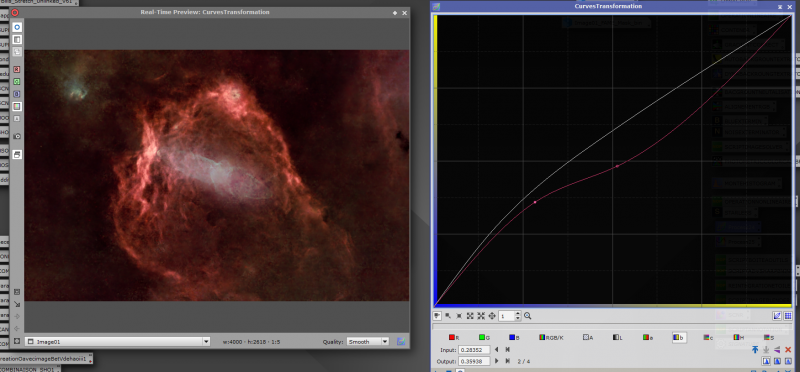Click the Input value field

tap(474, 350)
